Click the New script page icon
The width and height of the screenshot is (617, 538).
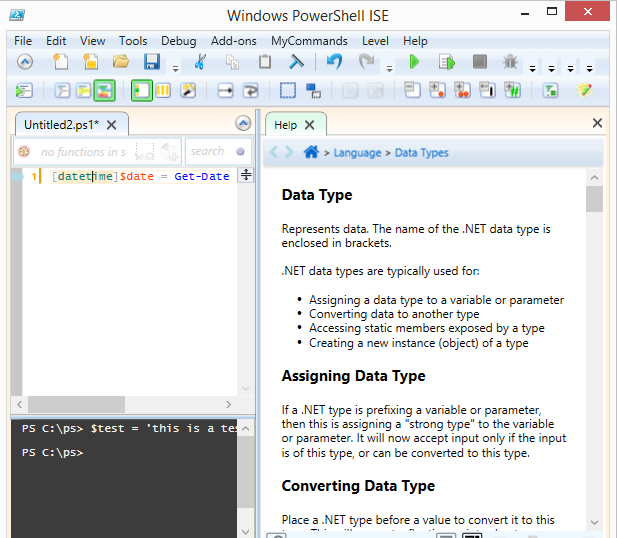[x=61, y=62]
